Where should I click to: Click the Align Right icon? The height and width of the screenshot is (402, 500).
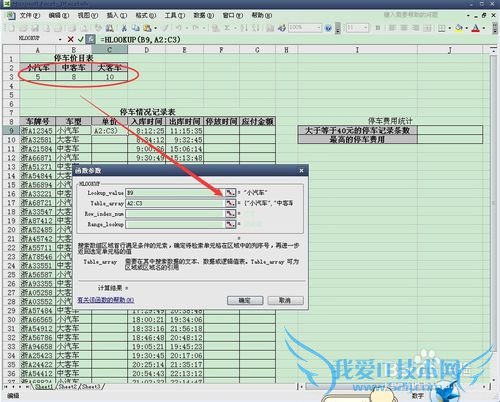click(416, 28)
